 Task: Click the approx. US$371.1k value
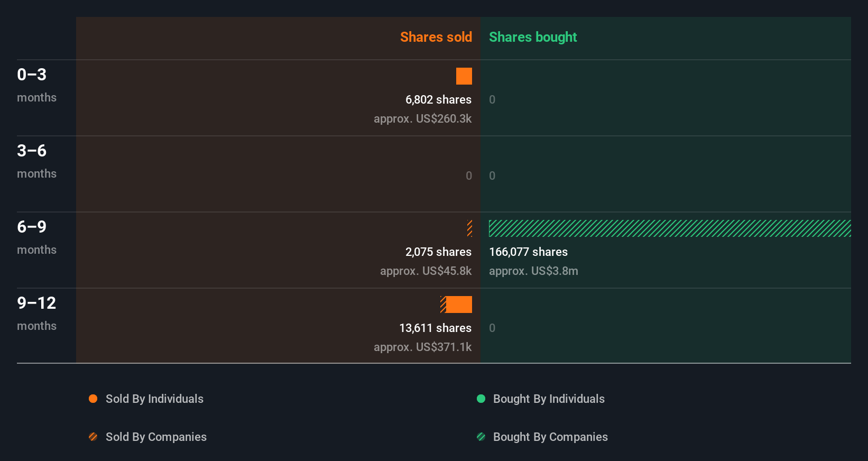click(x=422, y=347)
